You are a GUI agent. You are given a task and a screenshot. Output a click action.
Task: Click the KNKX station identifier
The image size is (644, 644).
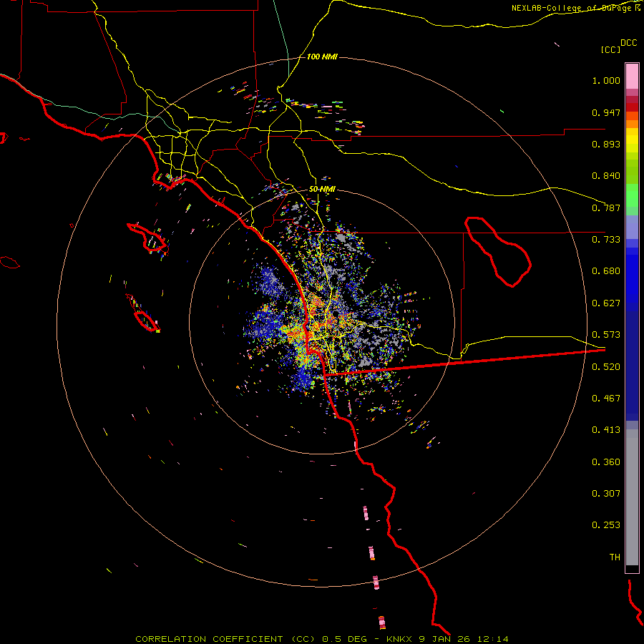point(398,639)
